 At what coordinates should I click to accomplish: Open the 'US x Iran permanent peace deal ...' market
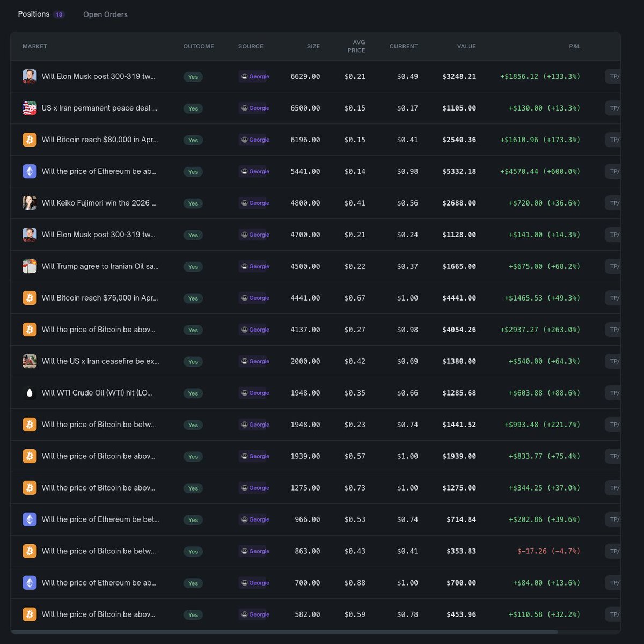(99, 108)
